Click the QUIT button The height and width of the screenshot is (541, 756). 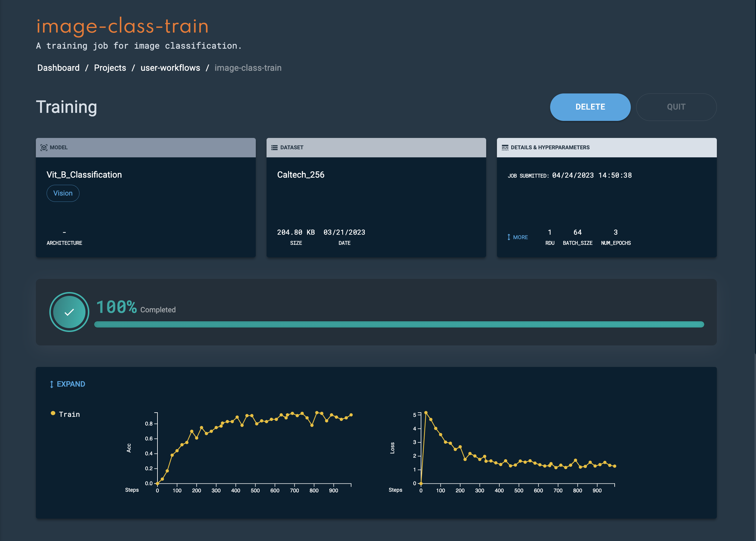coord(676,107)
